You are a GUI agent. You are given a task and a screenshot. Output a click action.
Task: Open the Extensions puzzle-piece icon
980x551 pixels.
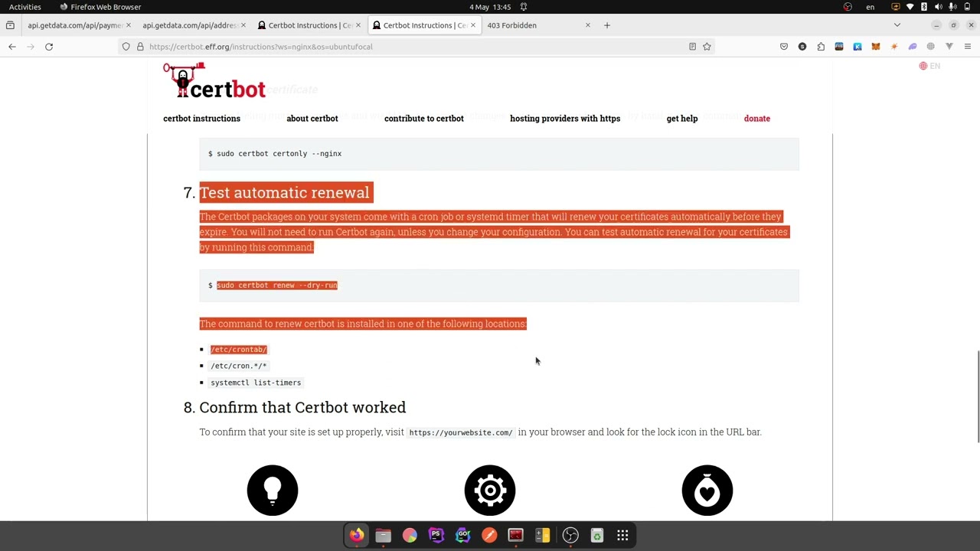pos(821,47)
